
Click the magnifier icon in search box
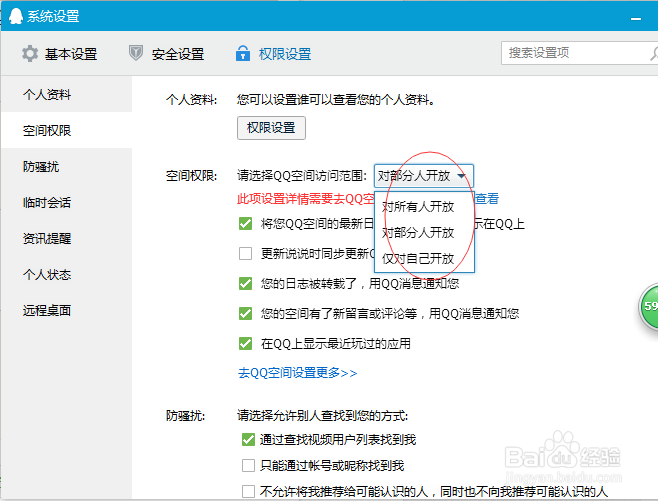[x=654, y=53]
